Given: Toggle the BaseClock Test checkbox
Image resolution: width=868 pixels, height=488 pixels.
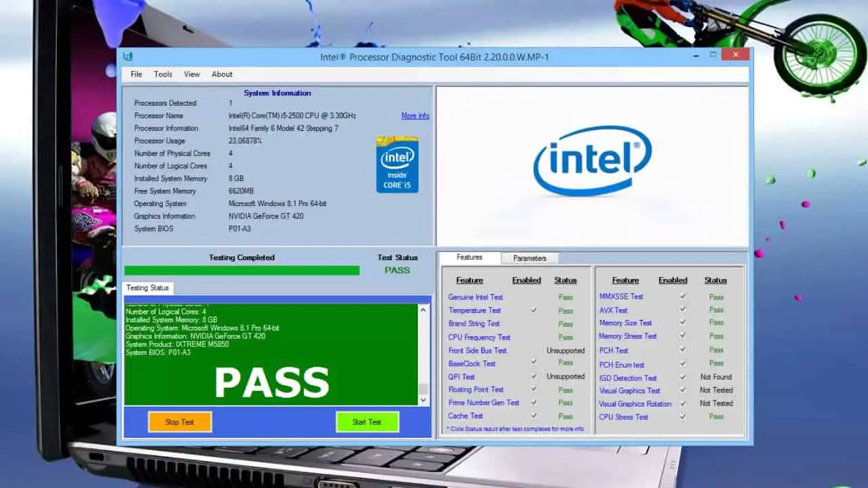Looking at the screenshot, I should 534,363.
